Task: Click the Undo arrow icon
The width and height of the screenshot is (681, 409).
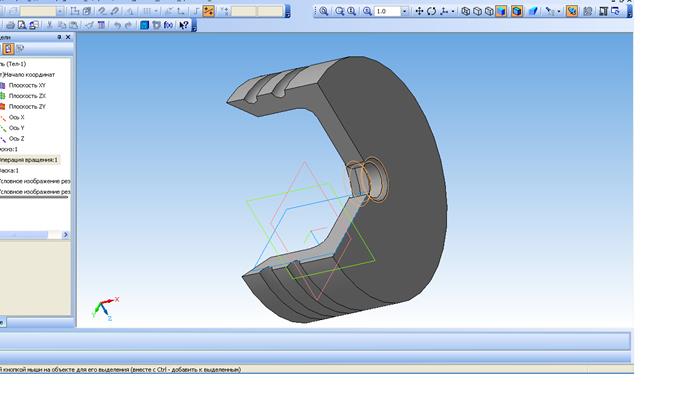Action: [117, 25]
